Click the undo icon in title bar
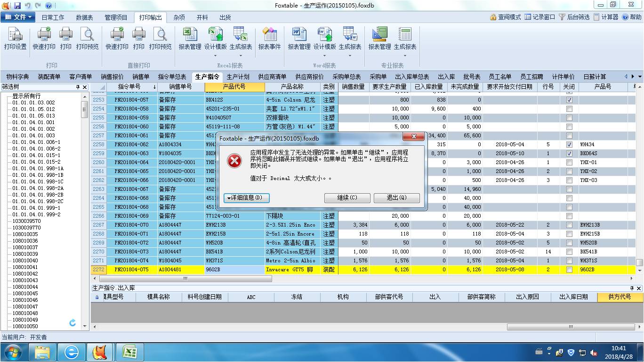644x362 pixels. click(x=28, y=6)
